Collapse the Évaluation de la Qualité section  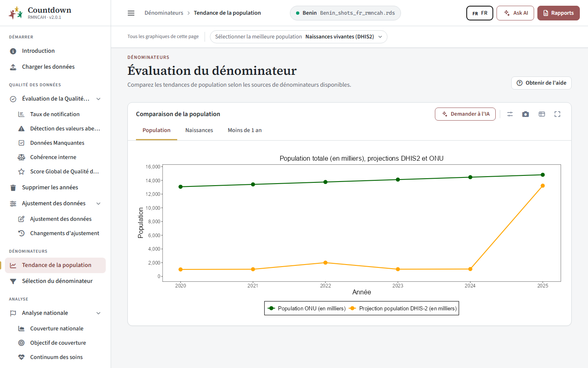(98, 99)
